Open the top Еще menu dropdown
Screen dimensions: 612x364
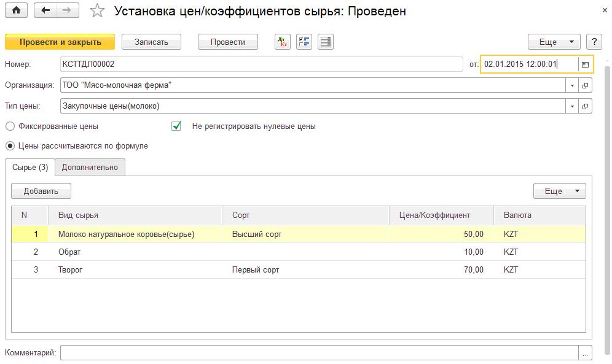coord(554,42)
